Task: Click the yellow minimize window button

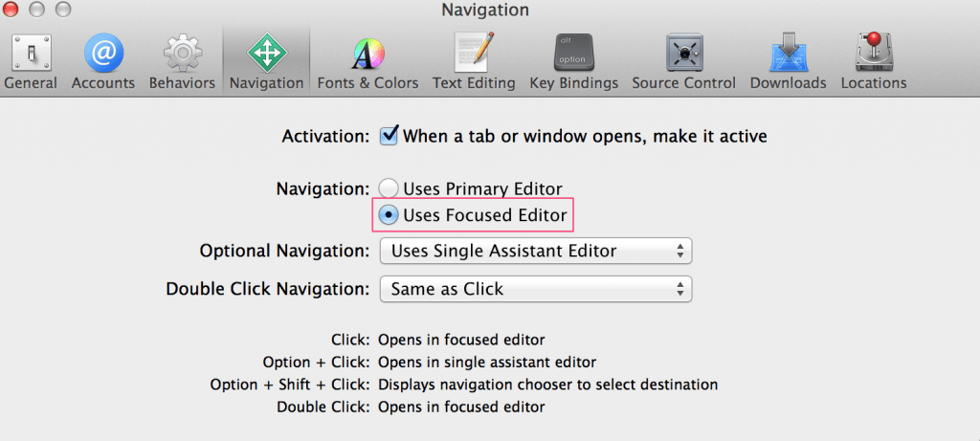Action: point(37,10)
